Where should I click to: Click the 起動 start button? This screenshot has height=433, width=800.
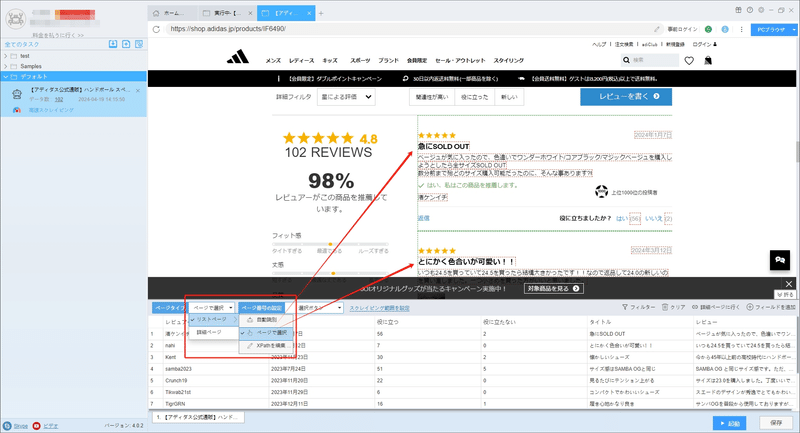pos(730,423)
